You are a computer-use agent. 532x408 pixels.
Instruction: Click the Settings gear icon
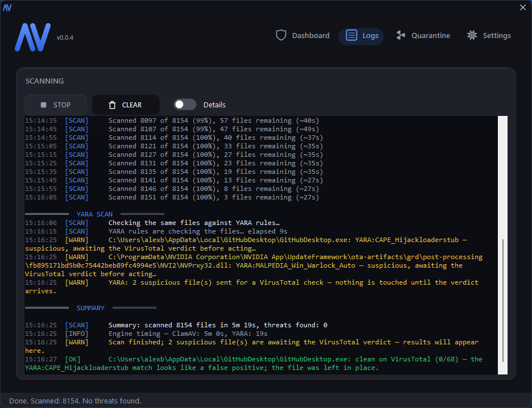(472, 35)
